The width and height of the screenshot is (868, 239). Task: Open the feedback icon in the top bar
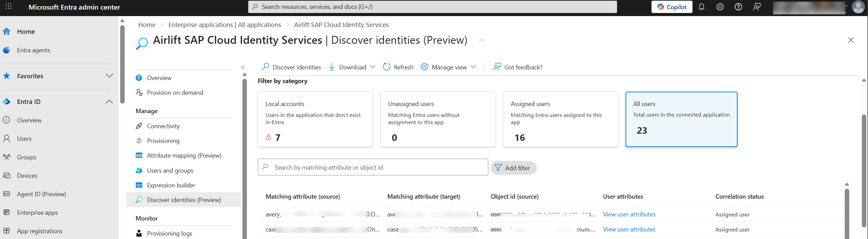757,7
